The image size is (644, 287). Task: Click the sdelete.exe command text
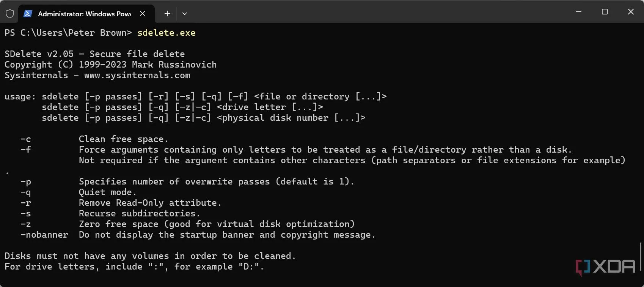coord(166,33)
